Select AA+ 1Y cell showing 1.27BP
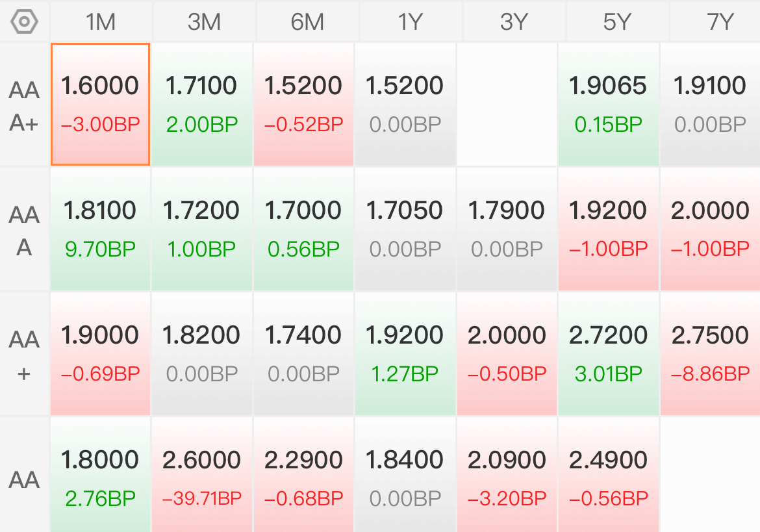The height and width of the screenshot is (532, 760). click(x=405, y=353)
